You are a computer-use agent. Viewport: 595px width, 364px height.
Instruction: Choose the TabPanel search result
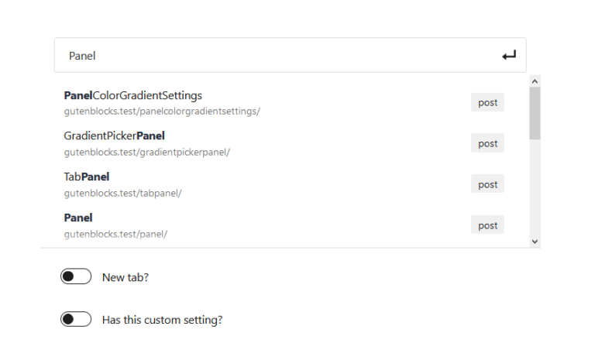[x=284, y=184]
